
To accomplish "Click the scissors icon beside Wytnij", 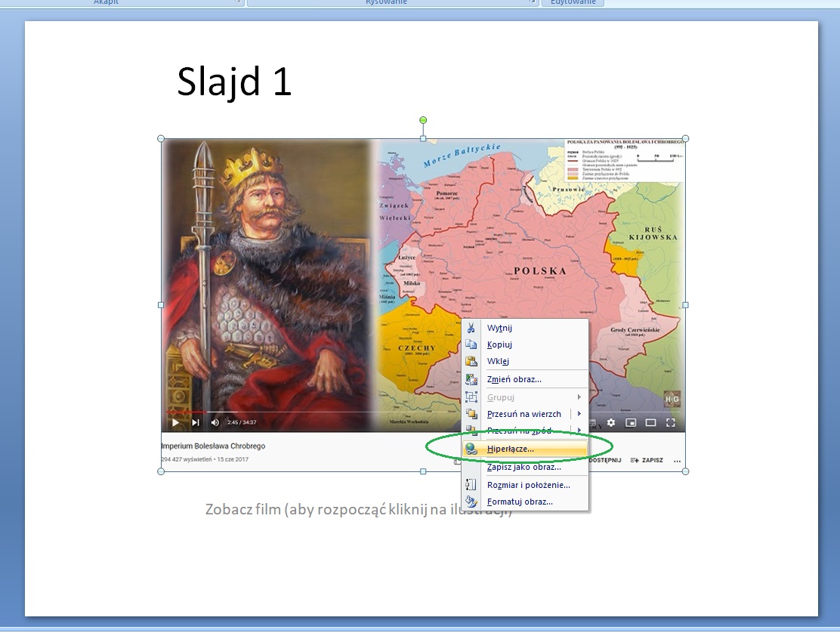I will [471, 328].
